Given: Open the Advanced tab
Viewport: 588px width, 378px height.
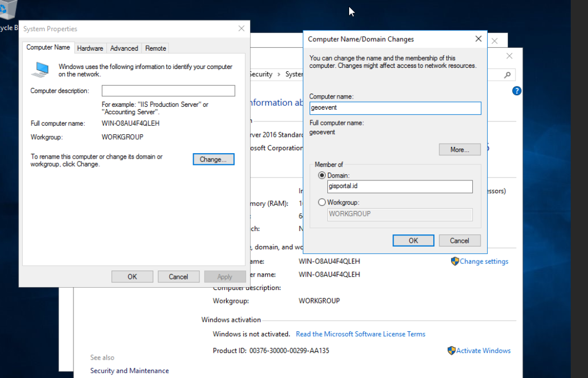Looking at the screenshot, I should (124, 48).
